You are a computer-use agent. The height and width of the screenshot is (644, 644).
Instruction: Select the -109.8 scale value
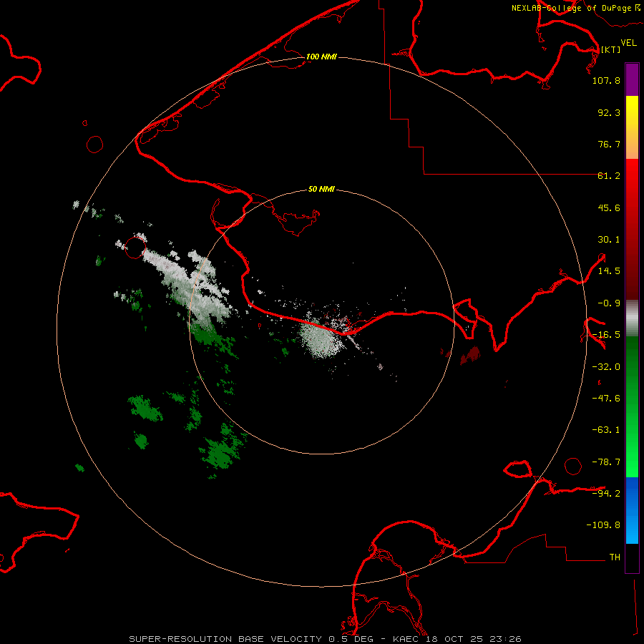click(x=603, y=525)
